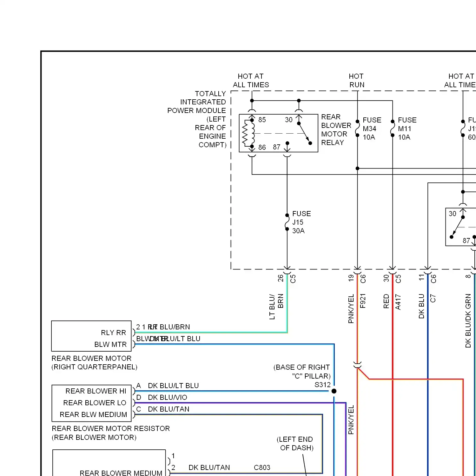Click the RLY RR text in motor box
The image size is (476, 476).
tap(114, 333)
